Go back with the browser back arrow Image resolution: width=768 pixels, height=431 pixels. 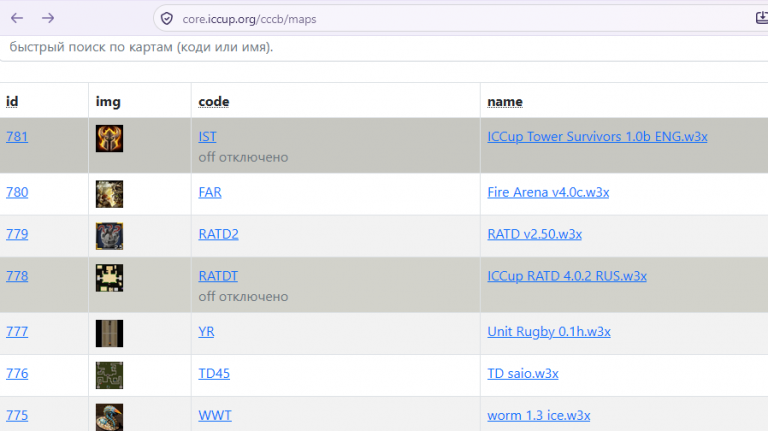pyautogui.click(x=17, y=19)
